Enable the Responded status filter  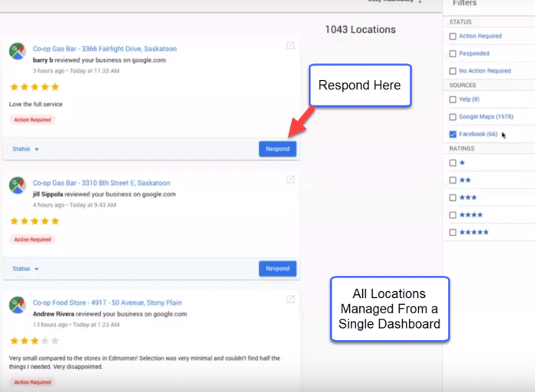click(452, 53)
